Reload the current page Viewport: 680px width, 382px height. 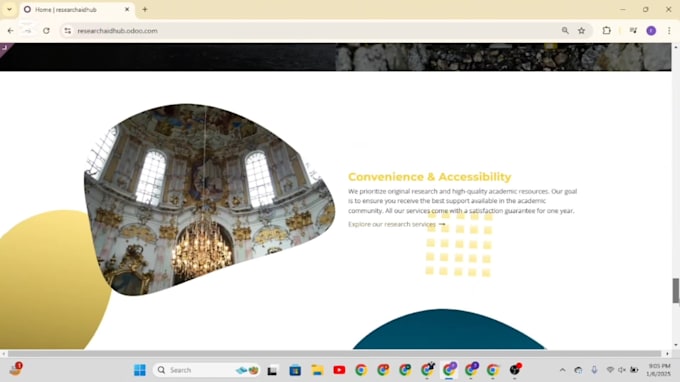46,31
